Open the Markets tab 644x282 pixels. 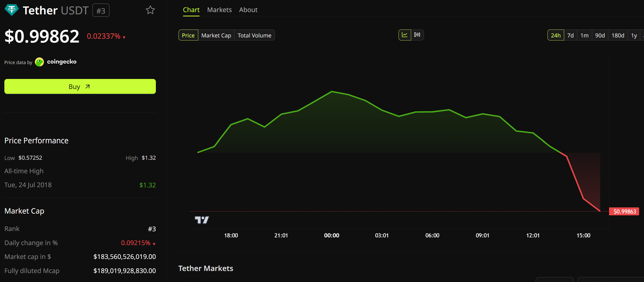(x=220, y=10)
